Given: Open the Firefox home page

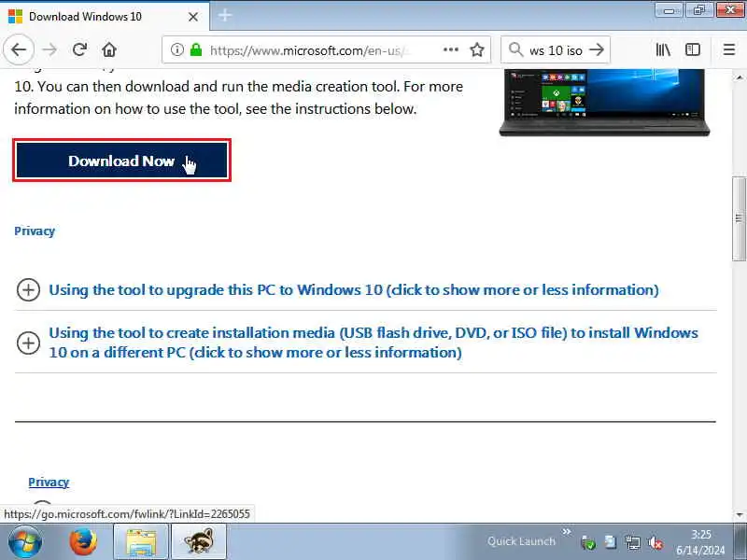Looking at the screenshot, I should coord(109,49).
